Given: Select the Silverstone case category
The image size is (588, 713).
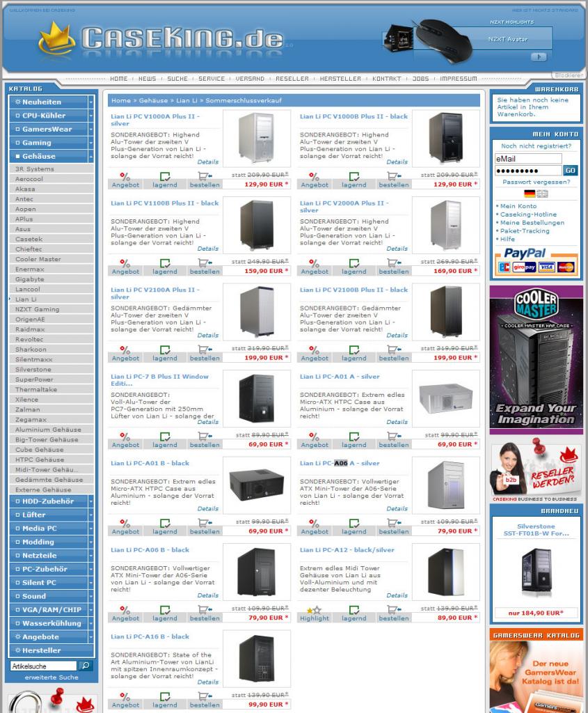Looking at the screenshot, I should (51, 369).
